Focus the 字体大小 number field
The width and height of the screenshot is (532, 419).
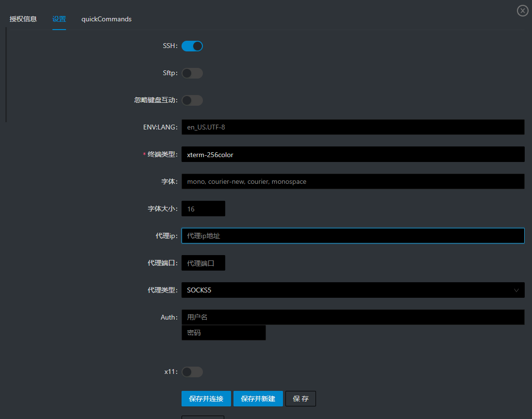pyautogui.click(x=203, y=209)
